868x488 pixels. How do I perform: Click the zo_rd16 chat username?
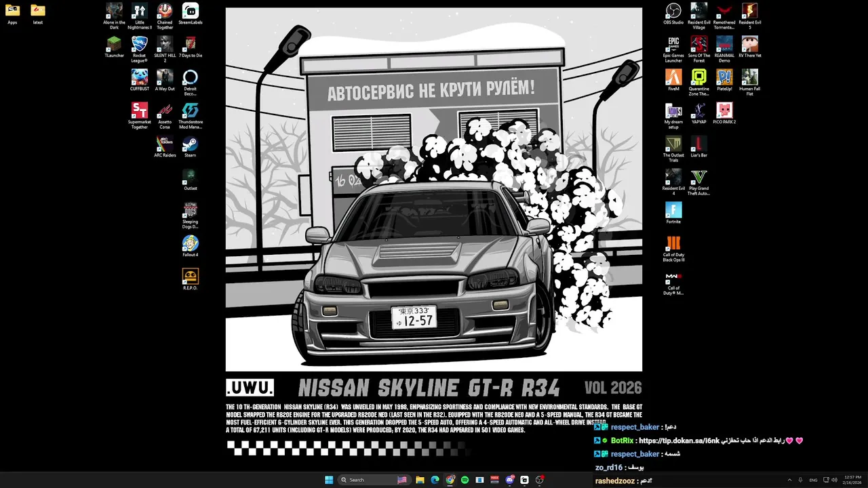pyautogui.click(x=609, y=468)
